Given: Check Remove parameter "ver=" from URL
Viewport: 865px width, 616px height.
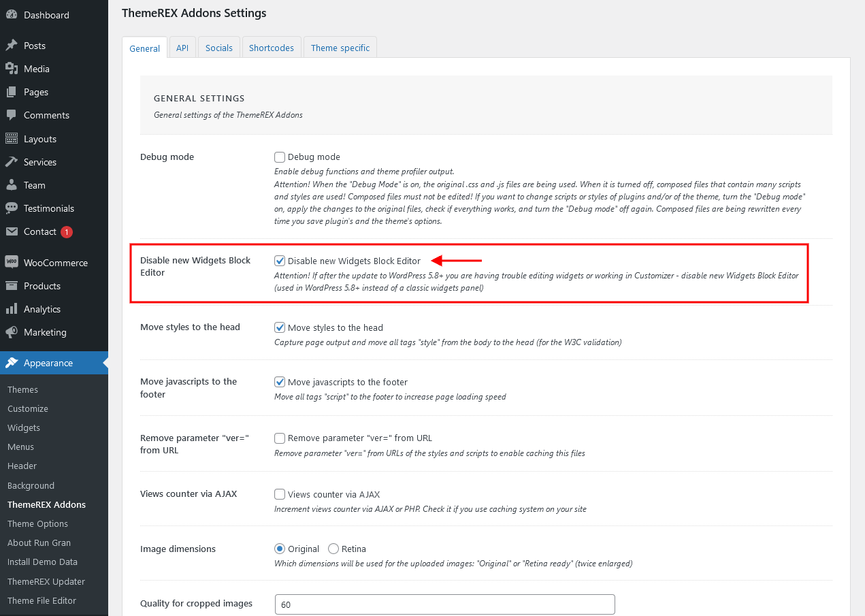Looking at the screenshot, I should coord(280,438).
